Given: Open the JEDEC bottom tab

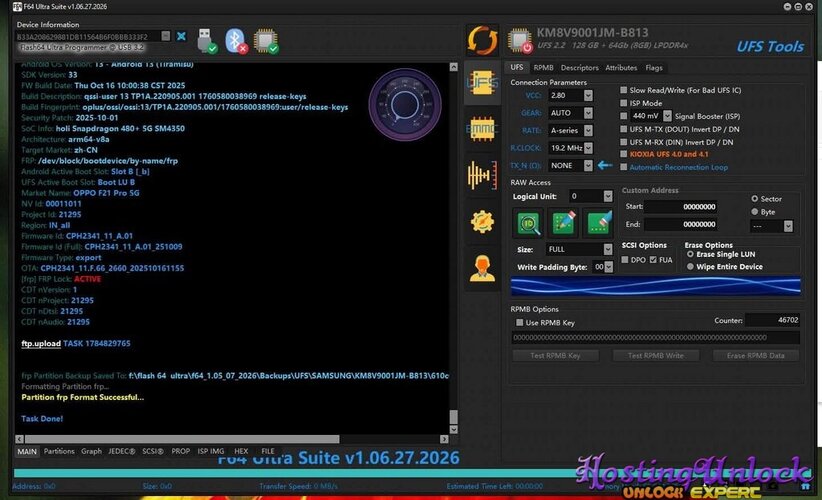Looking at the screenshot, I should [x=122, y=451].
